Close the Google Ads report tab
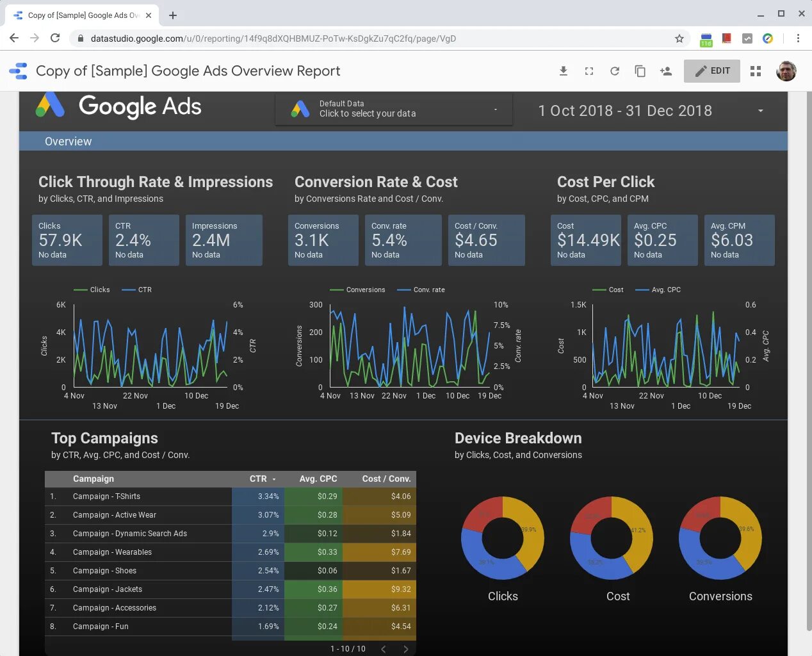 pyautogui.click(x=149, y=15)
